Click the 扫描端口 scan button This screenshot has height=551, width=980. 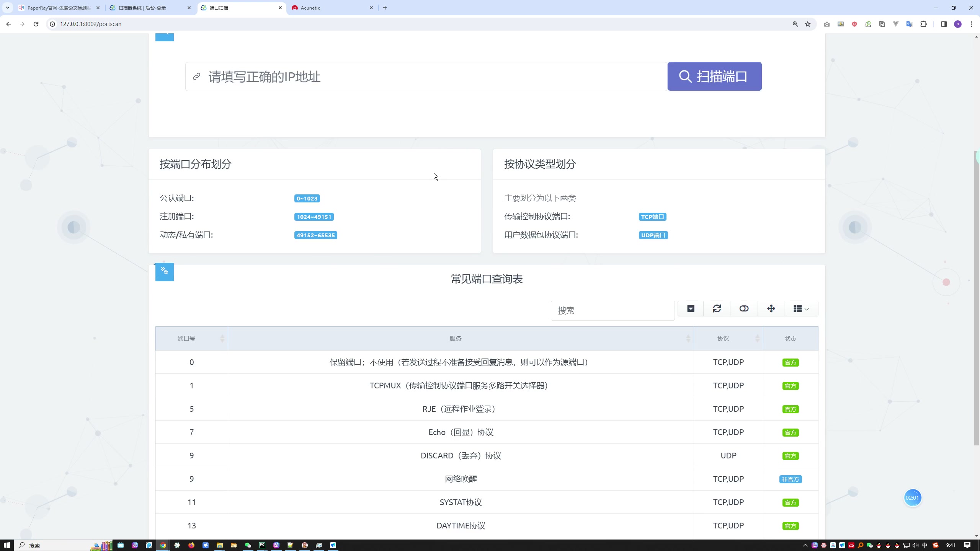714,77
